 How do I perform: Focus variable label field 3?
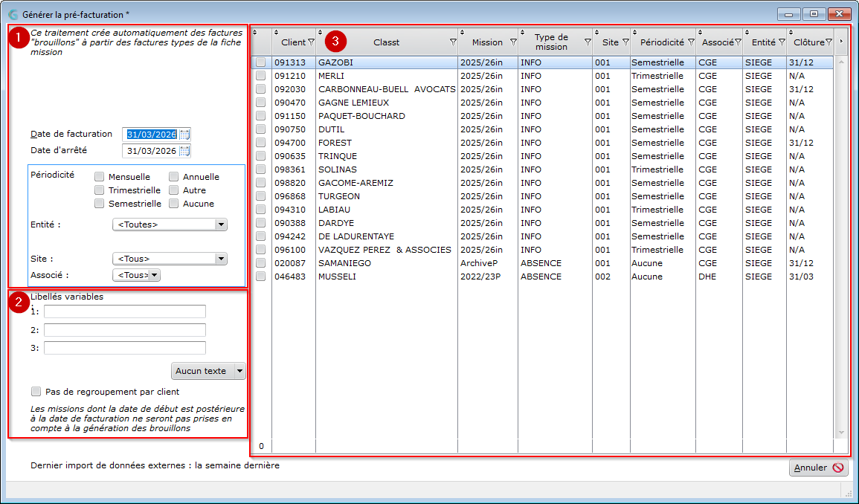(125, 348)
